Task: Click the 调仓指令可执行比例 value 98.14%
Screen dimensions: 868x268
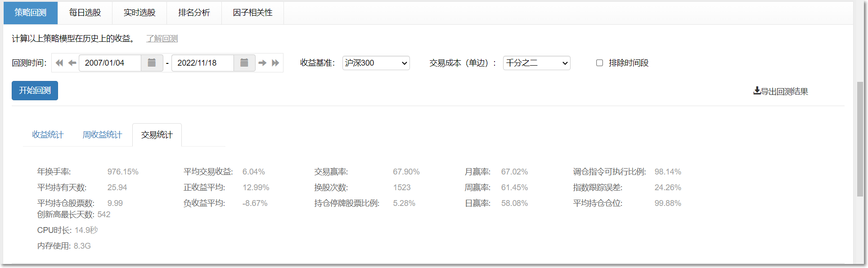Action: pos(668,172)
